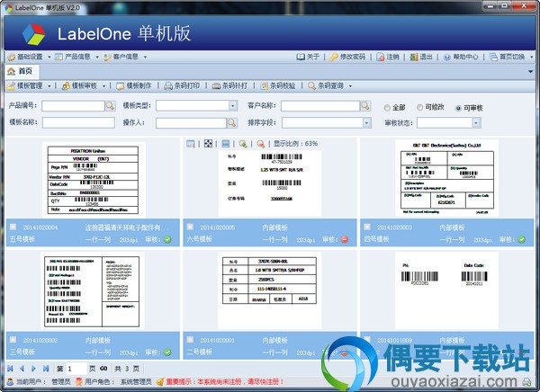Go to the previous page arrow

tap(22, 369)
